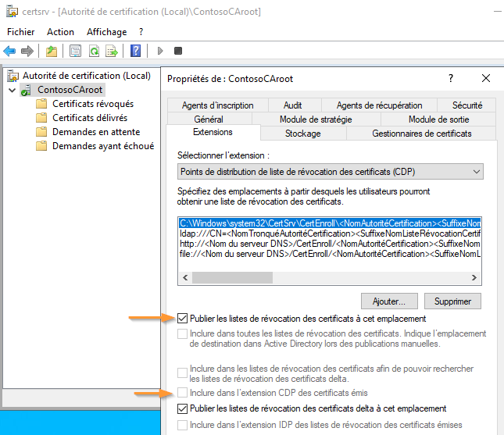Toggle Inclure dans l'extension IDP checkbox
Screen dimensions: 504x435
pyautogui.click(x=182, y=425)
